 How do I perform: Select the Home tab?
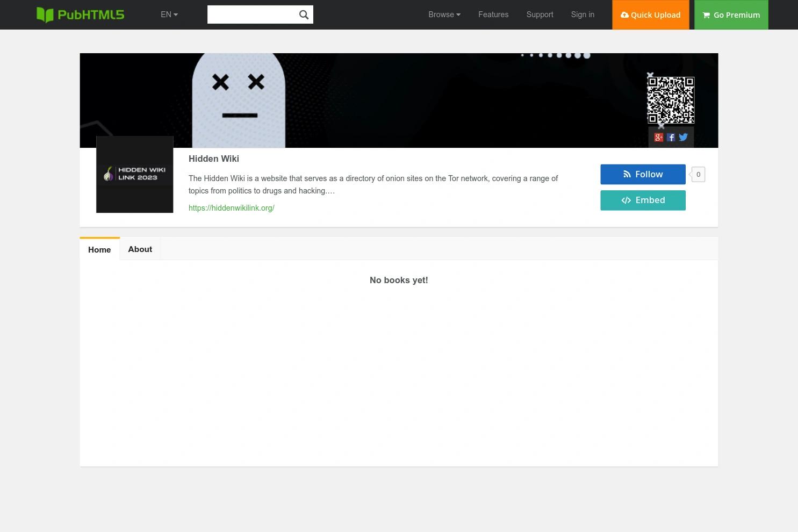tap(99, 249)
